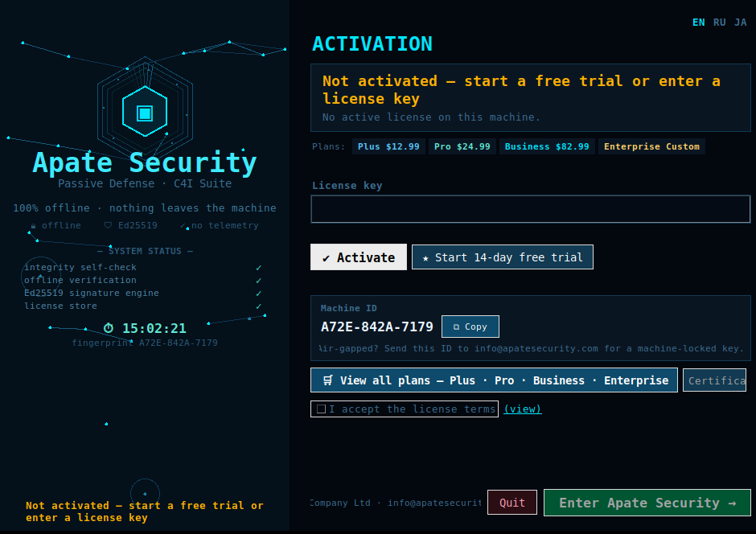This screenshot has height=534, width=756.
Task: Click the Machine ID value A72E-842A-7179
Action: [x=377, y=327]
